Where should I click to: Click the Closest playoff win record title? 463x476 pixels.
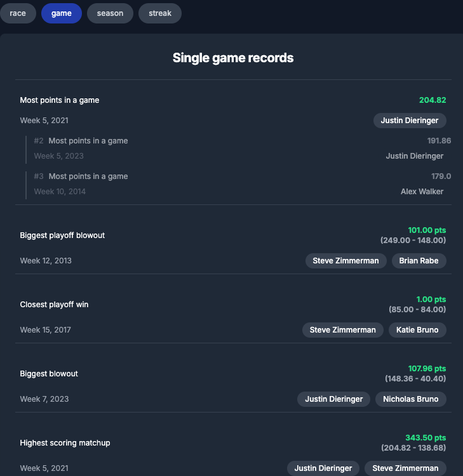tap(54, 305)
